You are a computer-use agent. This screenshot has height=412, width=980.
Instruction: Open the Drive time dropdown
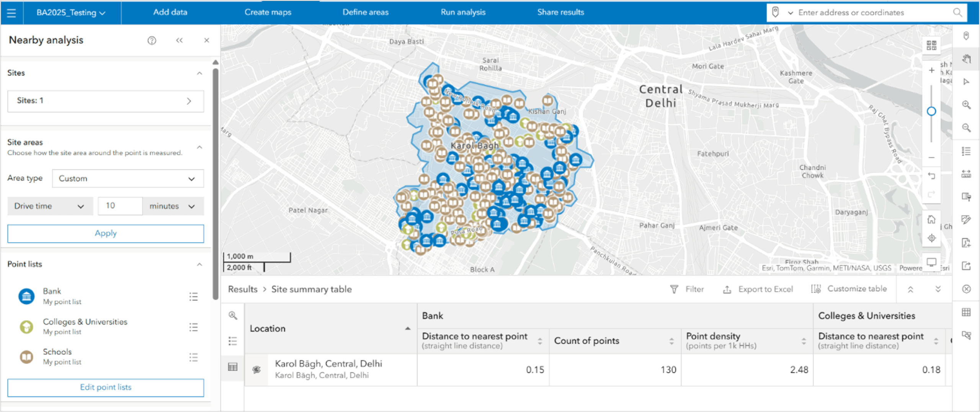click(x=50, y=206)
